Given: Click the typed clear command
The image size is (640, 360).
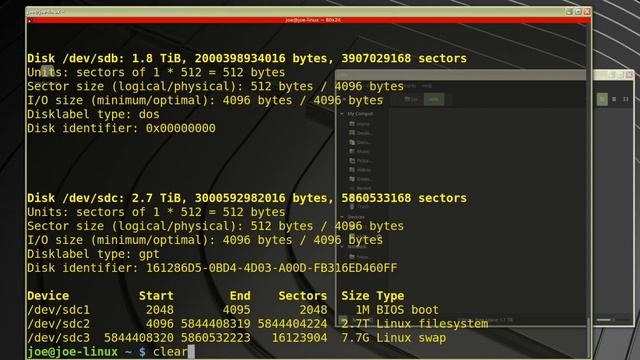Looking at the screenshot, I should point(170,352).
